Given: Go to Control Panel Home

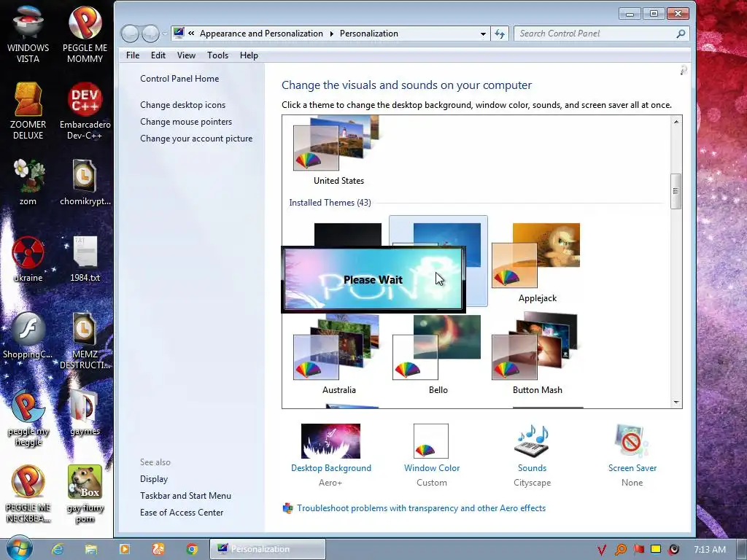Looking at the screenshot, I should coord(179,79).
